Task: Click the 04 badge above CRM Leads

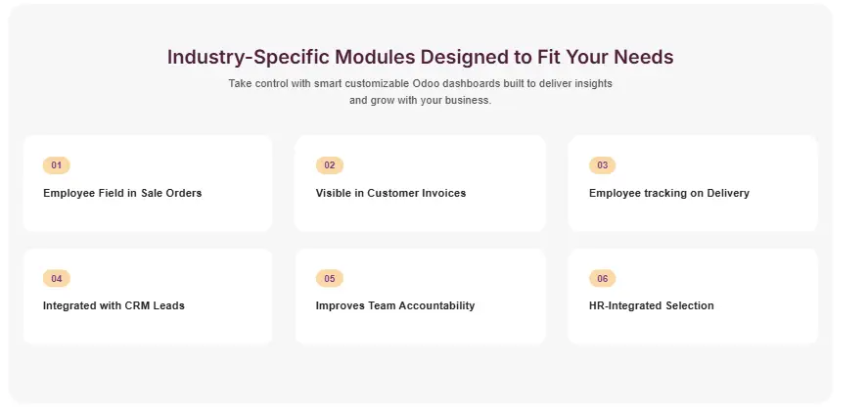Action: click(56, 279)
